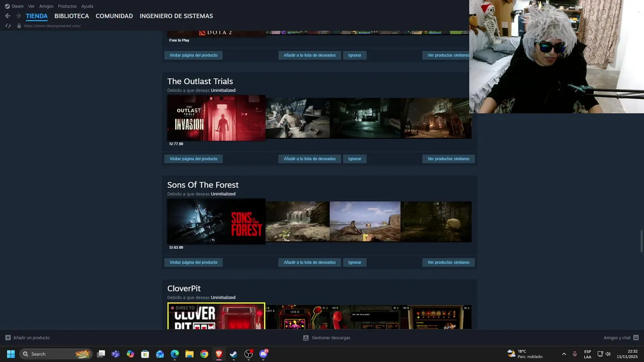Switch to the TIENDA tab
This screenshot has width=644, height=362.
coord(37,16)
